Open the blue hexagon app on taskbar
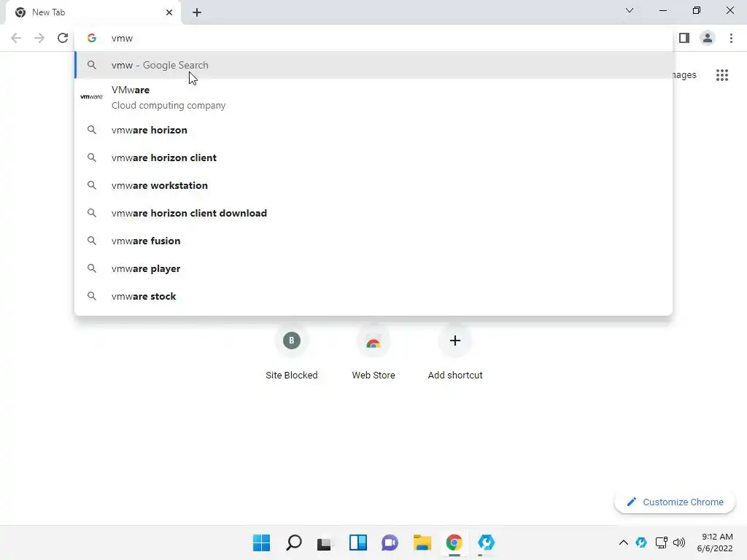747x560 pixels. (x=487, y=542)
